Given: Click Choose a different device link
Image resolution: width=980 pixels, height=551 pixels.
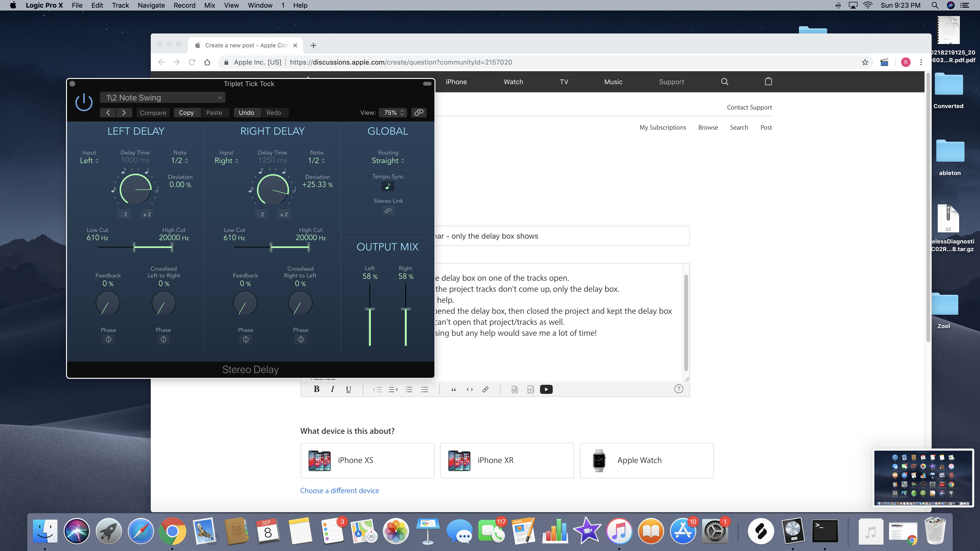Looking at the screenshot, I should 339,490.
